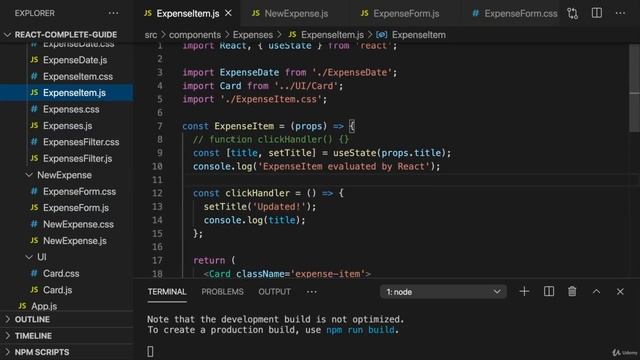This screenshot has height=360, width=640.
Task: Click the ExpenseItem.js breadcrumb
Action: (x=332, y=35)
